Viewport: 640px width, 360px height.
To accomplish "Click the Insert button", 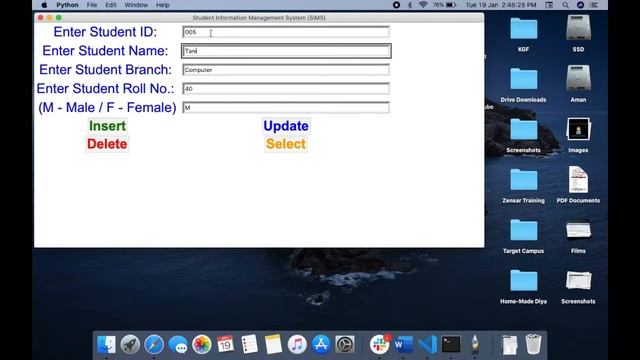I will click(x=107, y=126).
